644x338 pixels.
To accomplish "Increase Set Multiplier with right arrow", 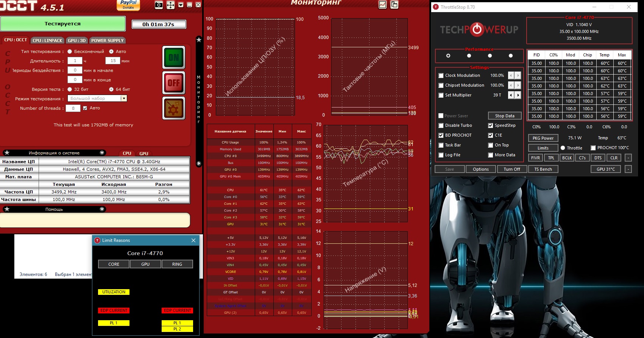I will (x=518, y=95).
